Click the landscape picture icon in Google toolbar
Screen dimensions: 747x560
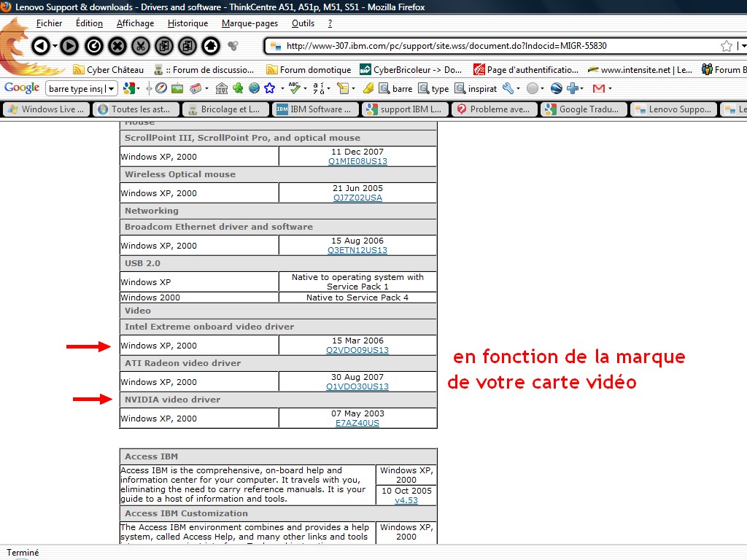(178, 88)
